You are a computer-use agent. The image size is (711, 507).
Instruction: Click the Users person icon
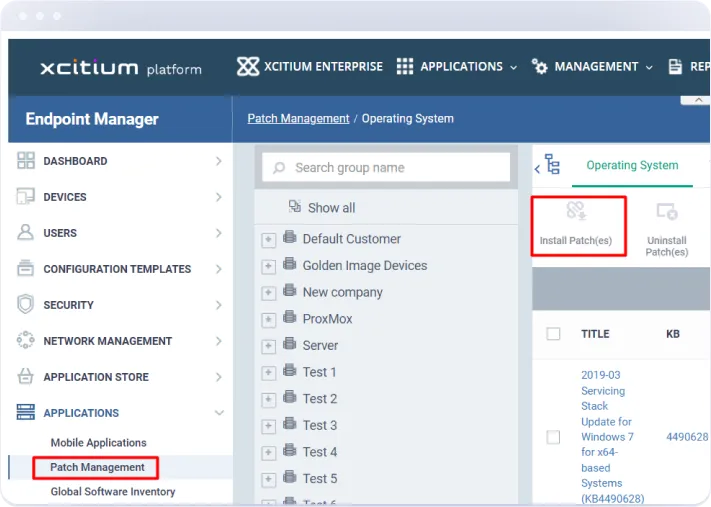click(25, 232)
